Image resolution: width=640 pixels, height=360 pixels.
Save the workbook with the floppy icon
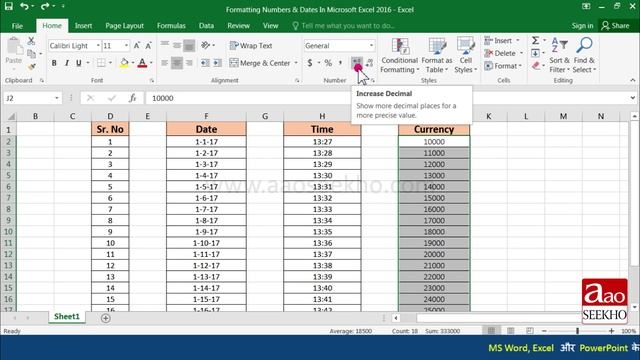(x=9, y=6)
